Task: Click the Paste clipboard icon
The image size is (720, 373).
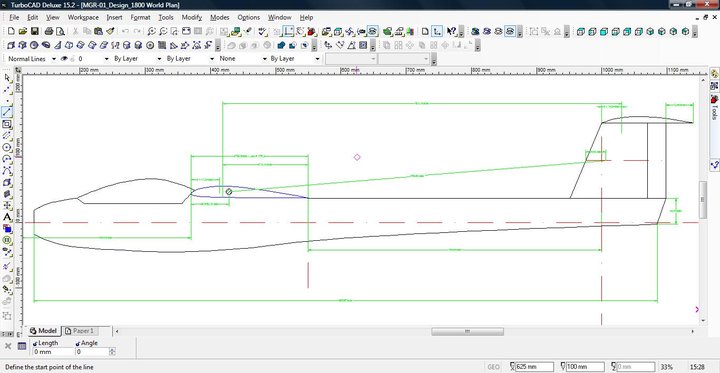Action: click(x=98, y=31)
